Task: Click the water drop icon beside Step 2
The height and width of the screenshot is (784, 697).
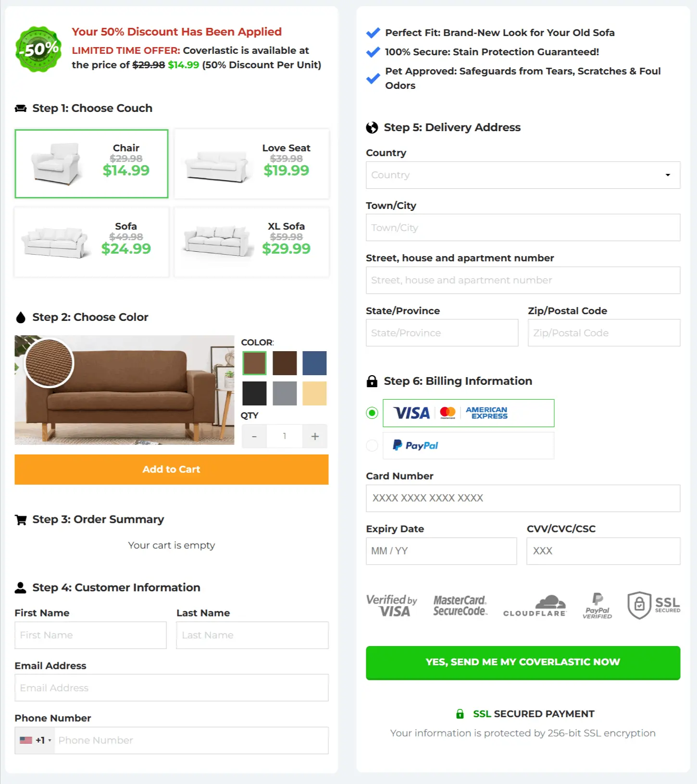Action: pyautogui.click(x=20, y=317)
